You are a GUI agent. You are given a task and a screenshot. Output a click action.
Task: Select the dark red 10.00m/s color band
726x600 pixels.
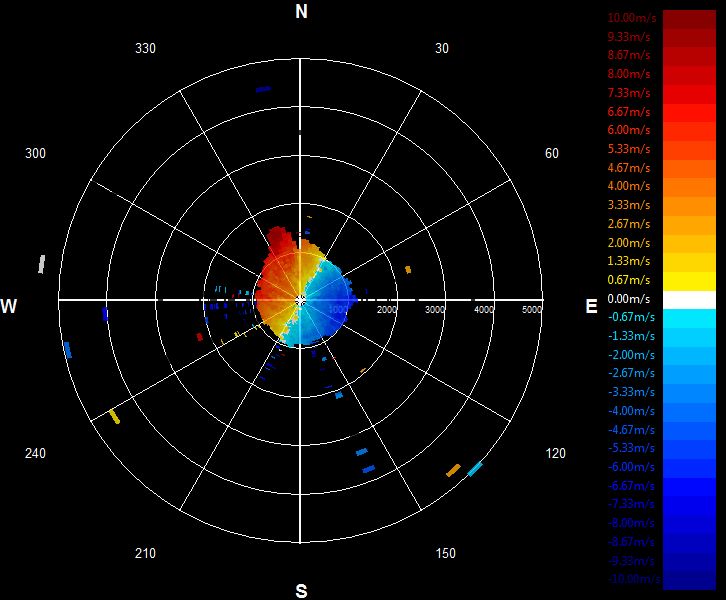(689, 19)
